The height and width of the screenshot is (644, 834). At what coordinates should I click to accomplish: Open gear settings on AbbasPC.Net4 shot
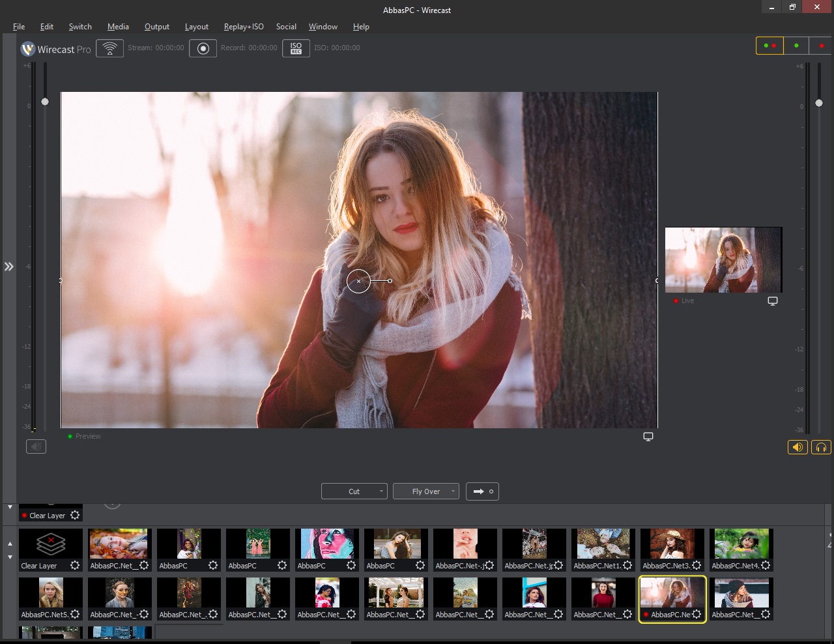tap(766, 565)
